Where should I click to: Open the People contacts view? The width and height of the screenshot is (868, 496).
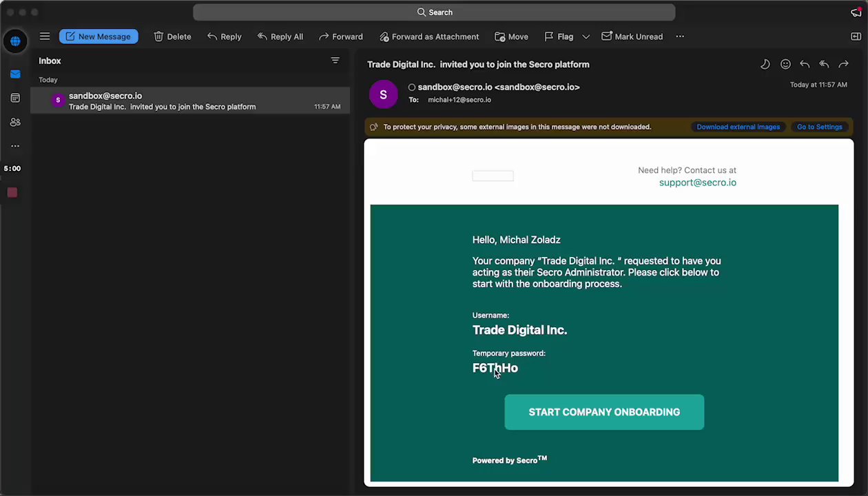(x=15, y=122)
